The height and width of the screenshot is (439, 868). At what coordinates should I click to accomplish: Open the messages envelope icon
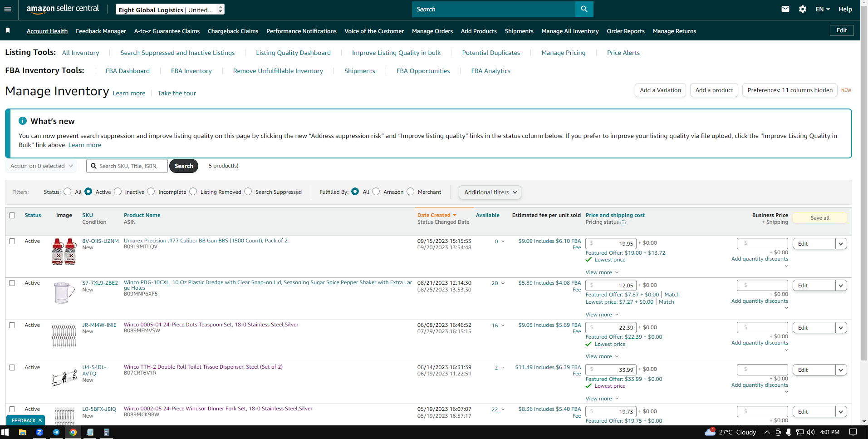point(785,9)
